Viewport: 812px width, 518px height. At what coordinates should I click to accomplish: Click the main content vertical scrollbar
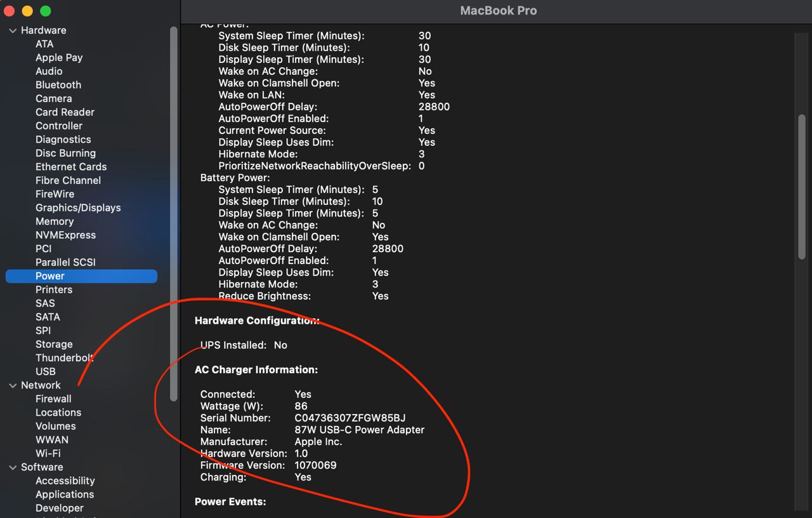click(802, 187)
